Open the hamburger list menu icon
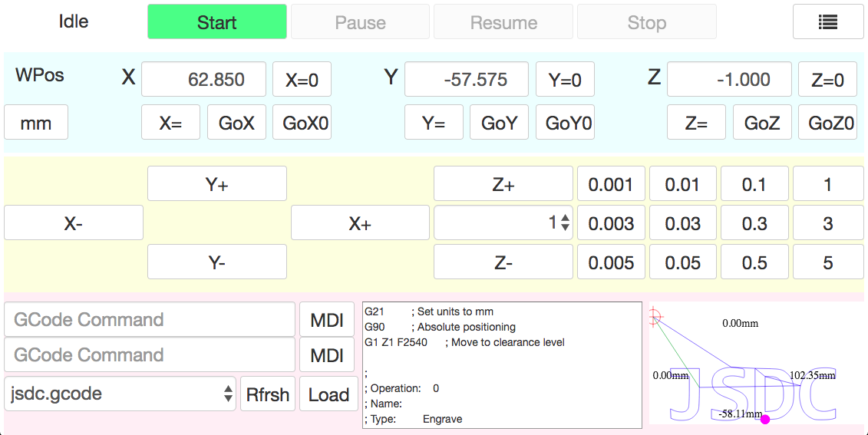Image resolution: width=868 pixels, height=435 pixels. (x=827, y=22)
